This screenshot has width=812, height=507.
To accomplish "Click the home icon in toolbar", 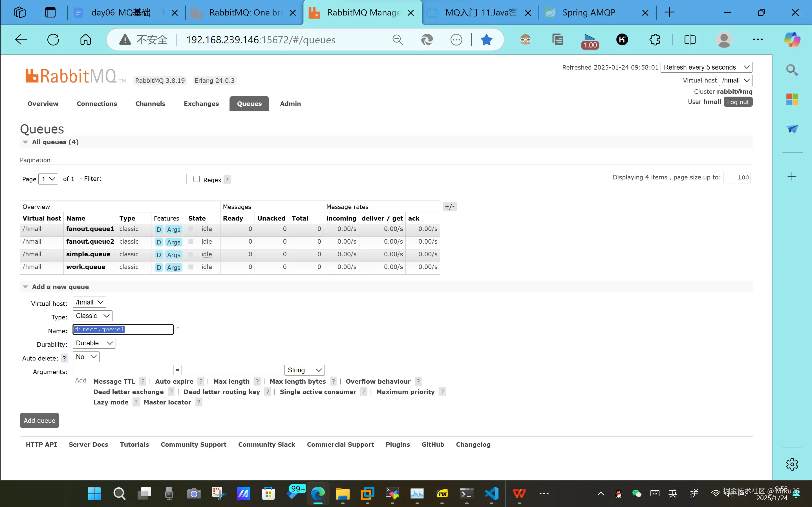I will [85, 39].
